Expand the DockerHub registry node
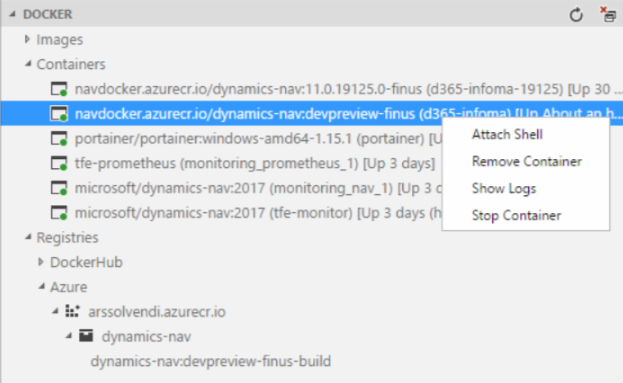 click(x=41, y=262)
